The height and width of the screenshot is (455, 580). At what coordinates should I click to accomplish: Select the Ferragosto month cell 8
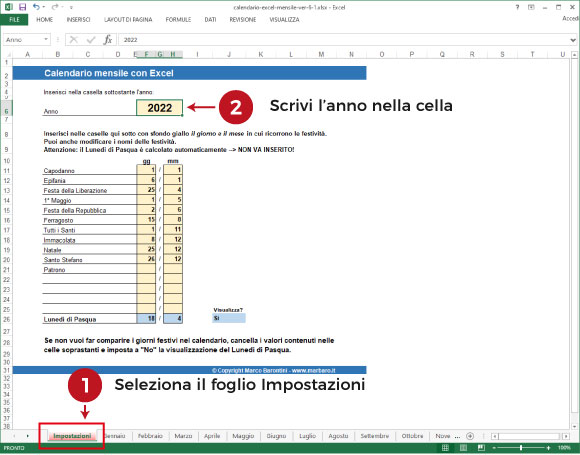(173, 220)
